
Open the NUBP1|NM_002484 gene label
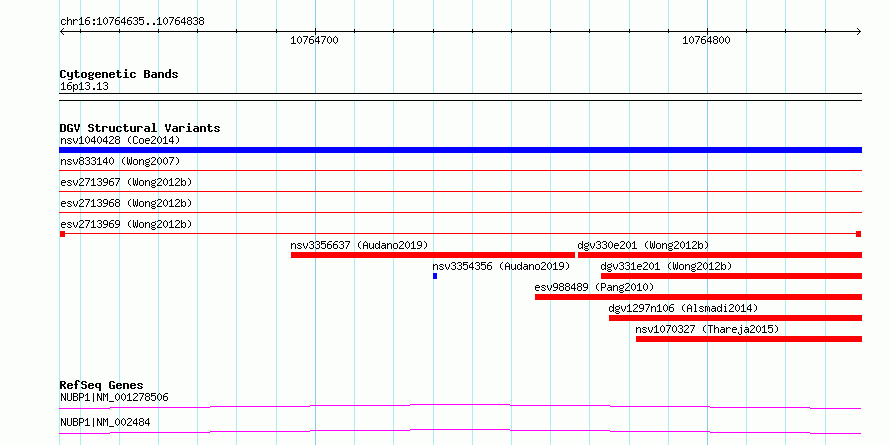(x=105, y=423)
